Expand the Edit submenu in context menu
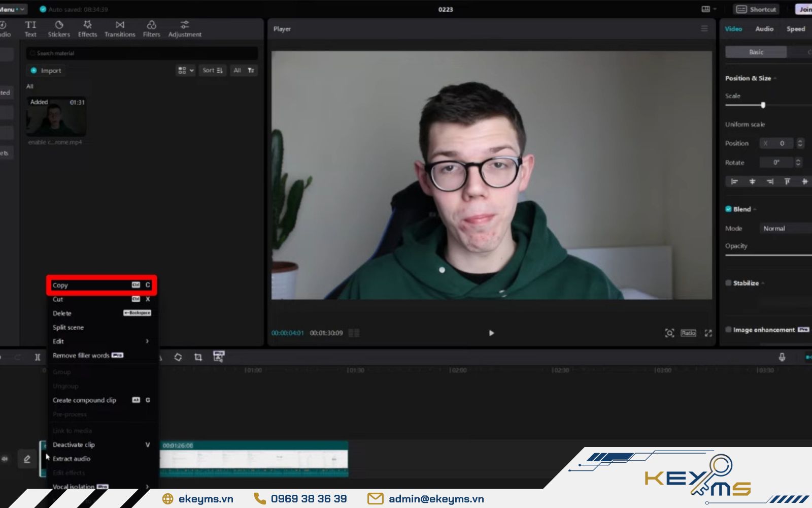The height and width of the screenshot is (508, 812). (100, 341)
